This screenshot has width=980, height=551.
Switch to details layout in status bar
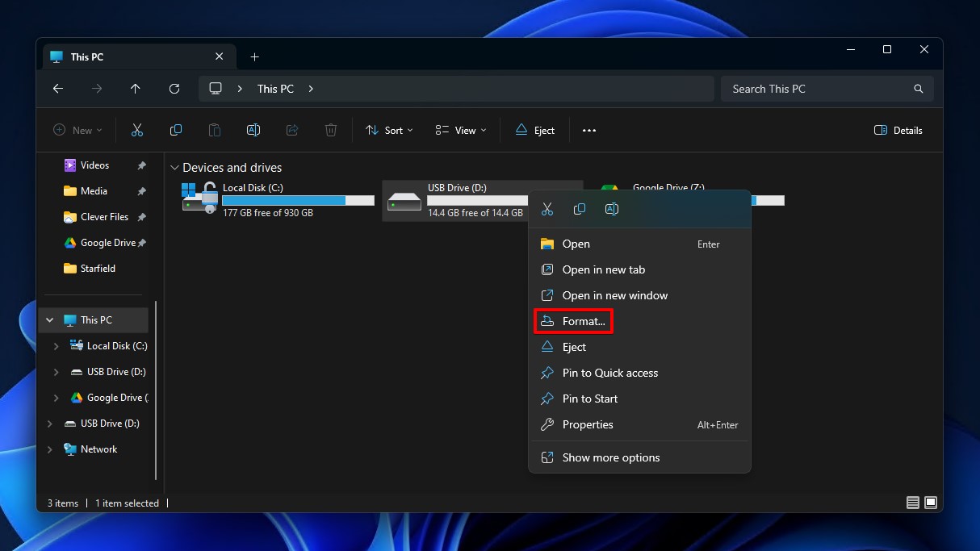click(x=912, y=502)
